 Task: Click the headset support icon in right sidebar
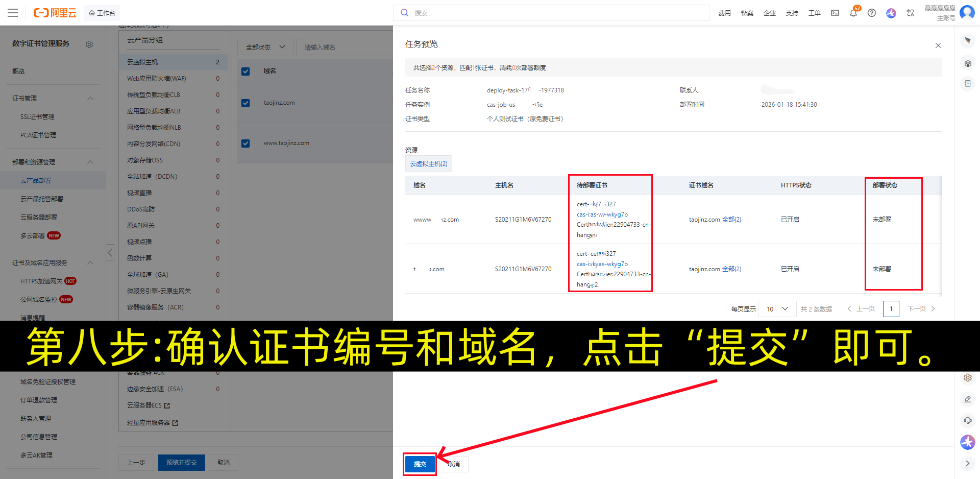[x=967, y=420]
